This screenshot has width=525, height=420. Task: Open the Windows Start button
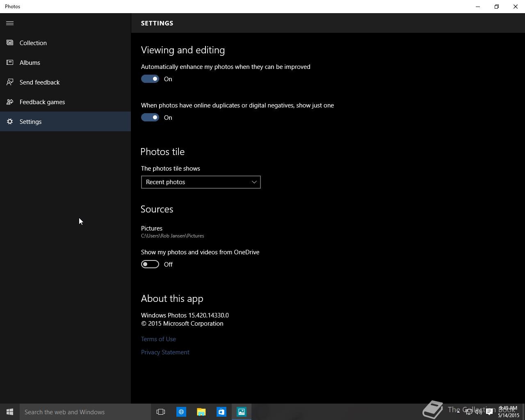(10, 412)
